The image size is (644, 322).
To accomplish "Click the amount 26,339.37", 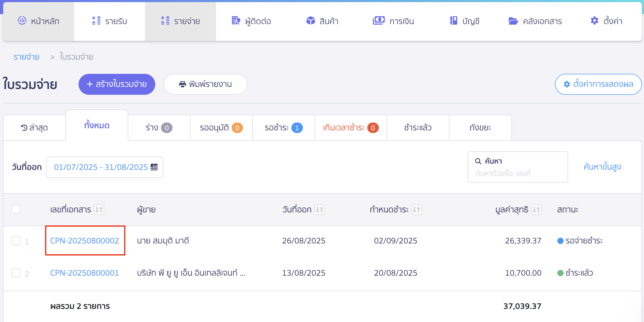I will [x=523, y=241].
